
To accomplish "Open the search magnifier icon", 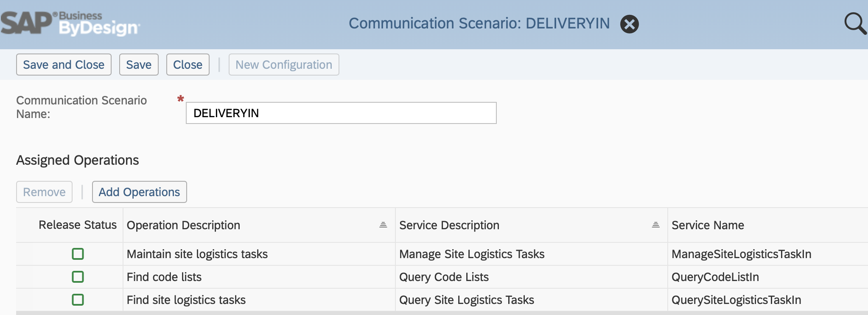I will coord(855,23).
